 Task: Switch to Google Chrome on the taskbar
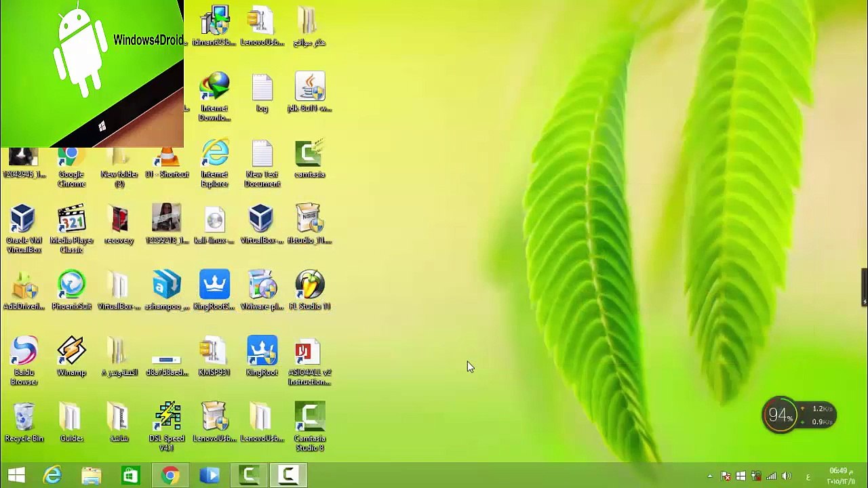point(170,475)
